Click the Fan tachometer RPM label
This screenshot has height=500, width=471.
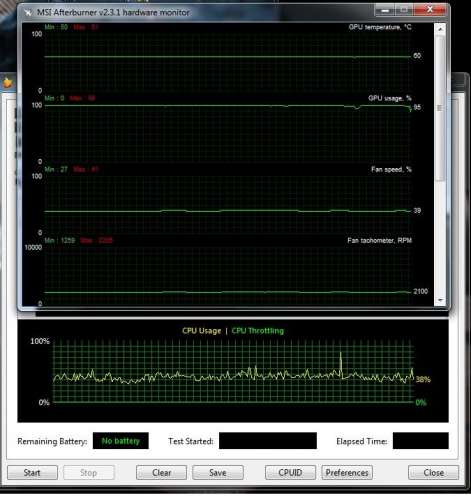click(x=379, y=240)
